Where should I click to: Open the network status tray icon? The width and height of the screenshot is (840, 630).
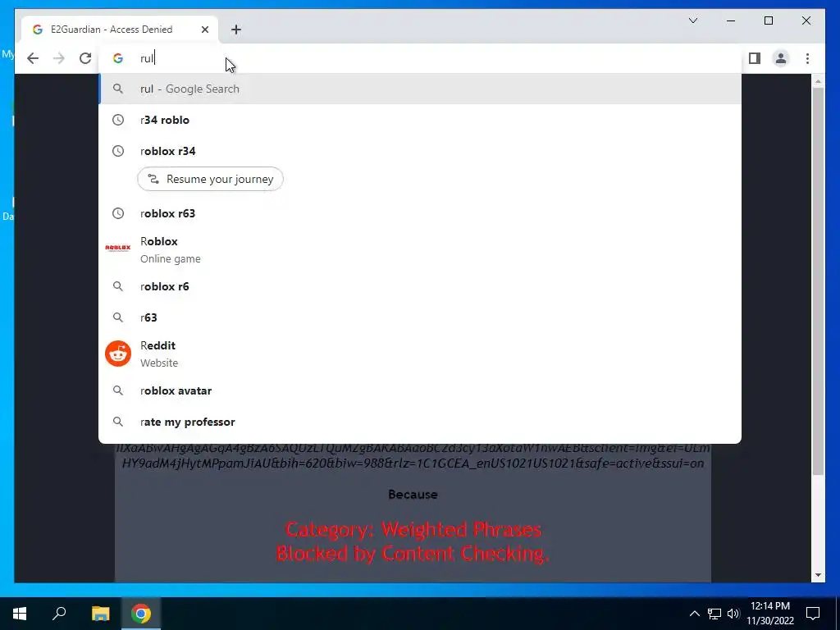714,614
